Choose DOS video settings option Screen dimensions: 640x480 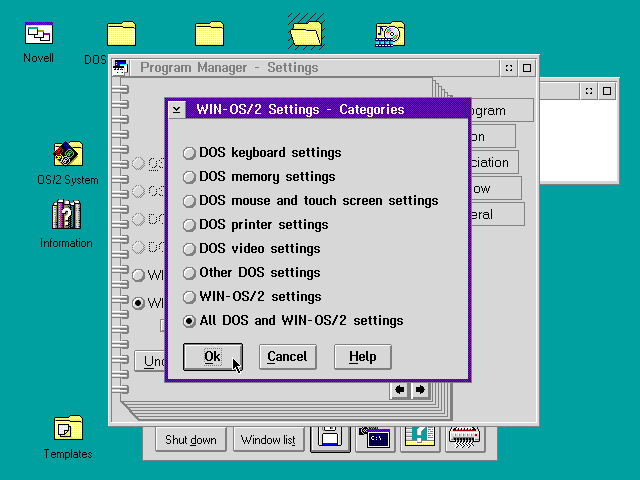pos(251,249)
